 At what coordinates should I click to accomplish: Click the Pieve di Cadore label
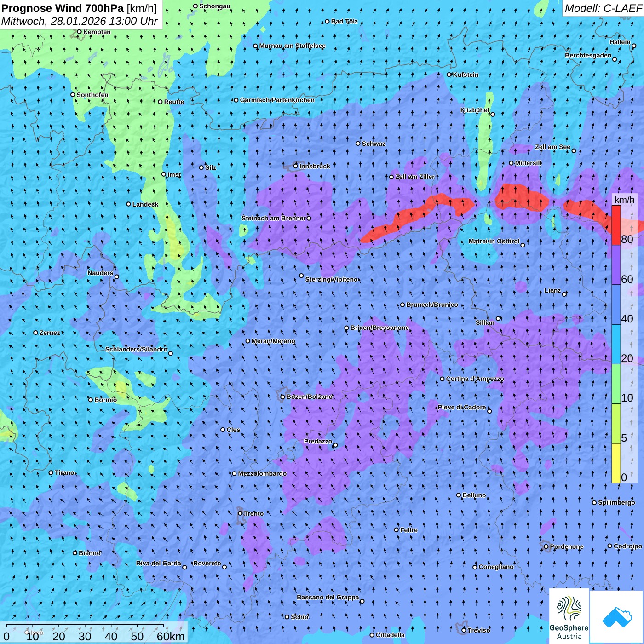[x=461, y=407]
